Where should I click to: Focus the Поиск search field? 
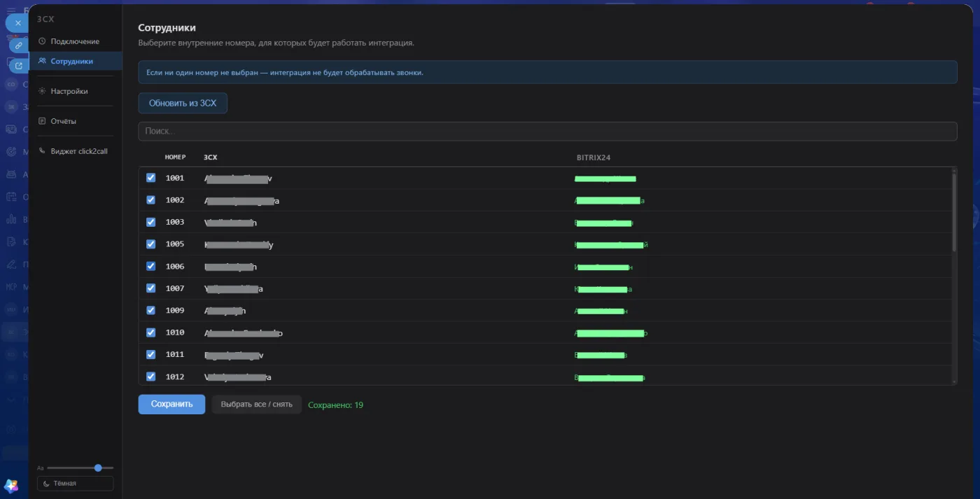(547, 132)
